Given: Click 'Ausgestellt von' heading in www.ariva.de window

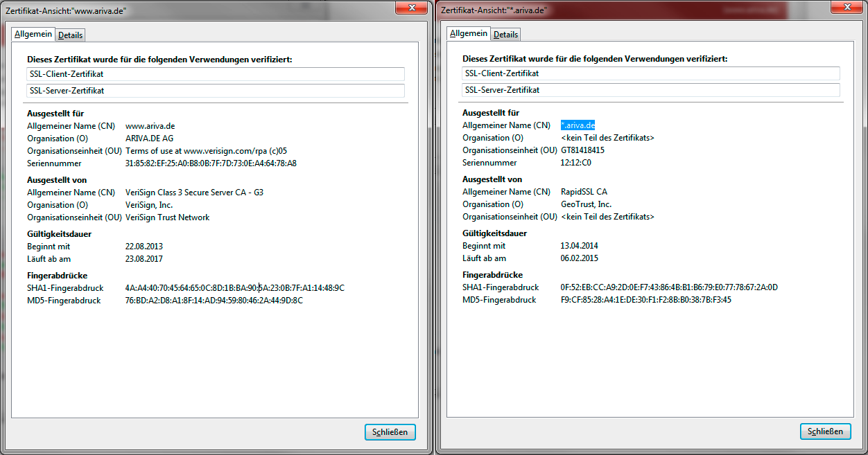Looking at the screenshot, I should click(56, 180).
